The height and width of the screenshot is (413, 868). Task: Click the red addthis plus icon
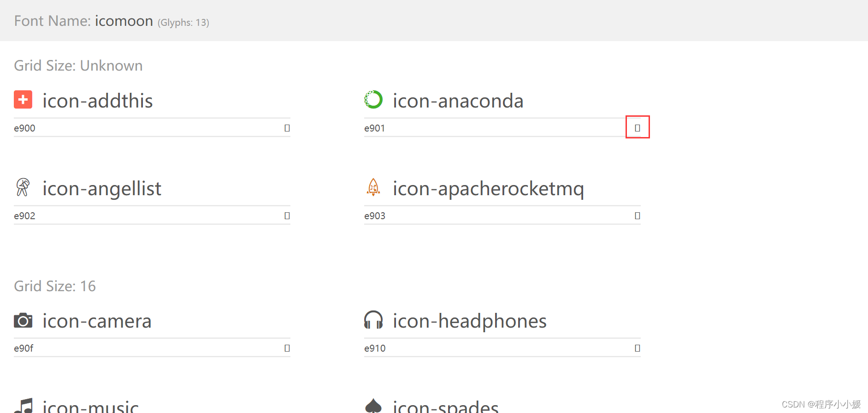(23, 99)
